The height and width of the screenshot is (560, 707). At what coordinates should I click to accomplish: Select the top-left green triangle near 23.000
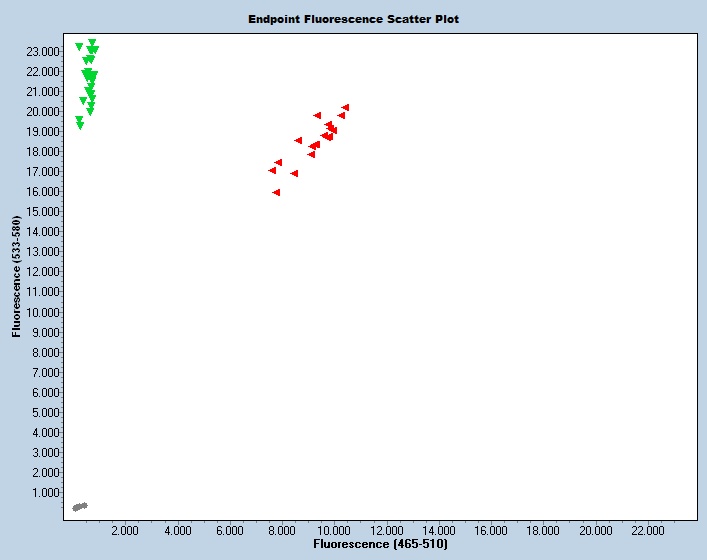[x=79, y=47]
